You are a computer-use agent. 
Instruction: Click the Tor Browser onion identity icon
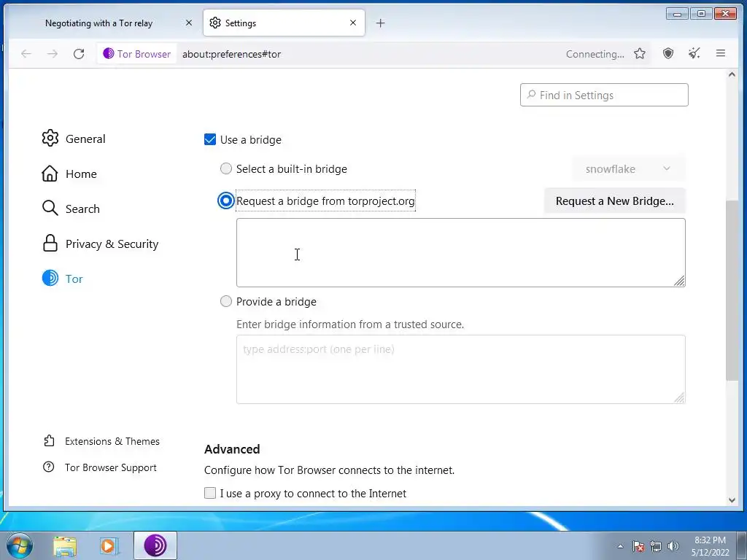click(108, 53)
